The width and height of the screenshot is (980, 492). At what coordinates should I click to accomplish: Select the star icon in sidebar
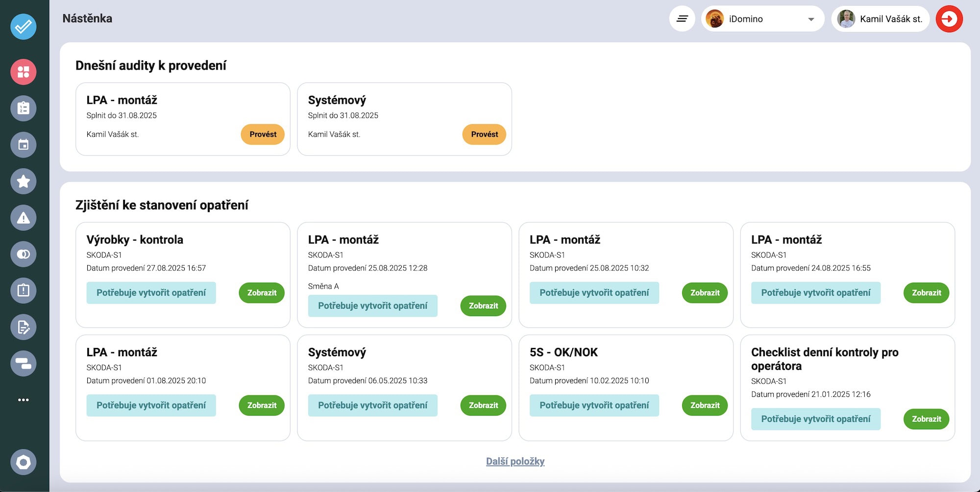click(23, 181)
